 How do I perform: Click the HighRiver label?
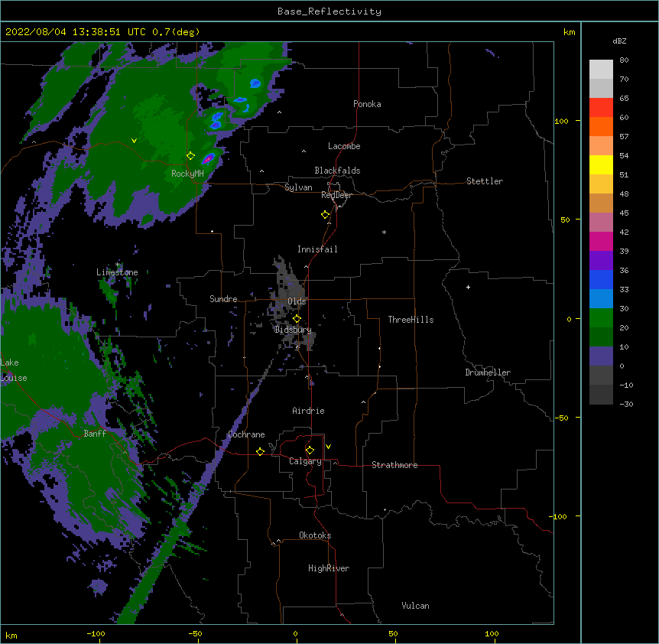[329, 568]
